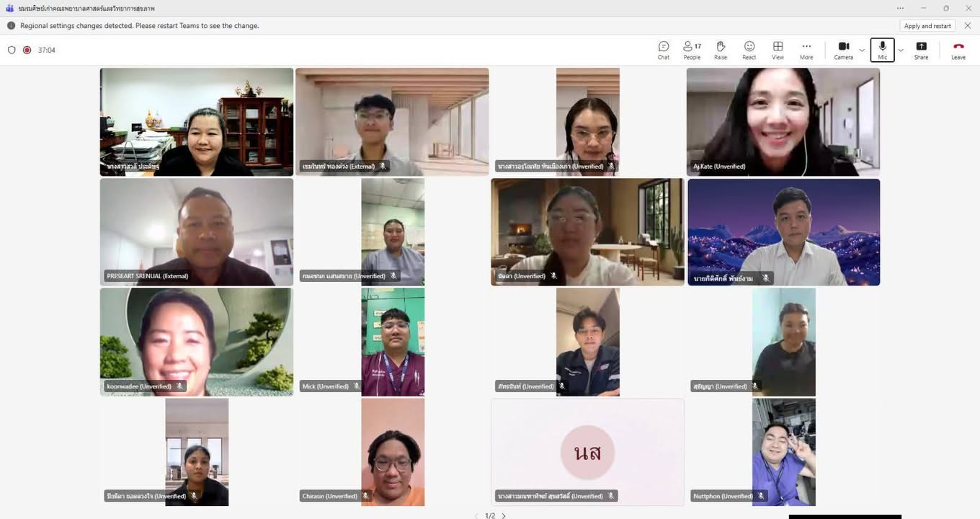Click the shield security icon
The width and height of the screenshot is (980, 519).
[x=12, y=50]
